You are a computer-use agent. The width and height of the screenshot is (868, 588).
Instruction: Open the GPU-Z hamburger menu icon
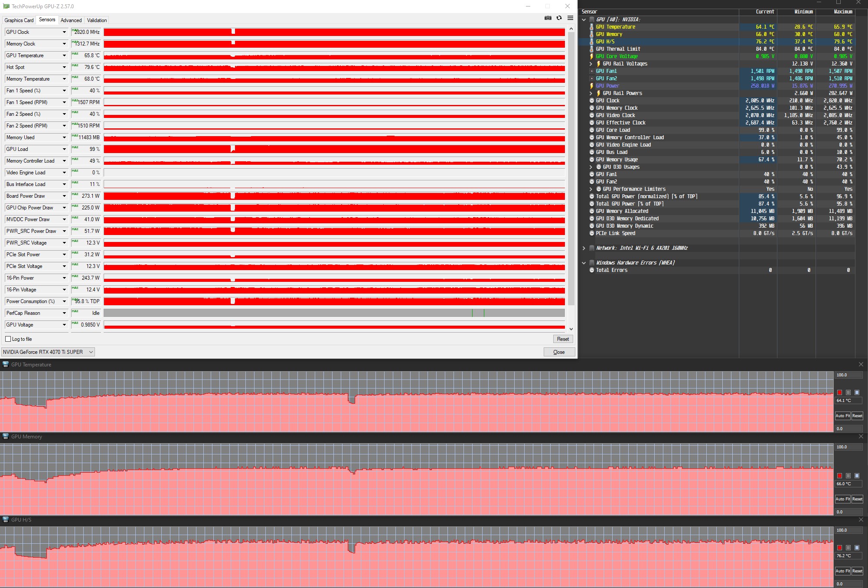pos(571,18)
